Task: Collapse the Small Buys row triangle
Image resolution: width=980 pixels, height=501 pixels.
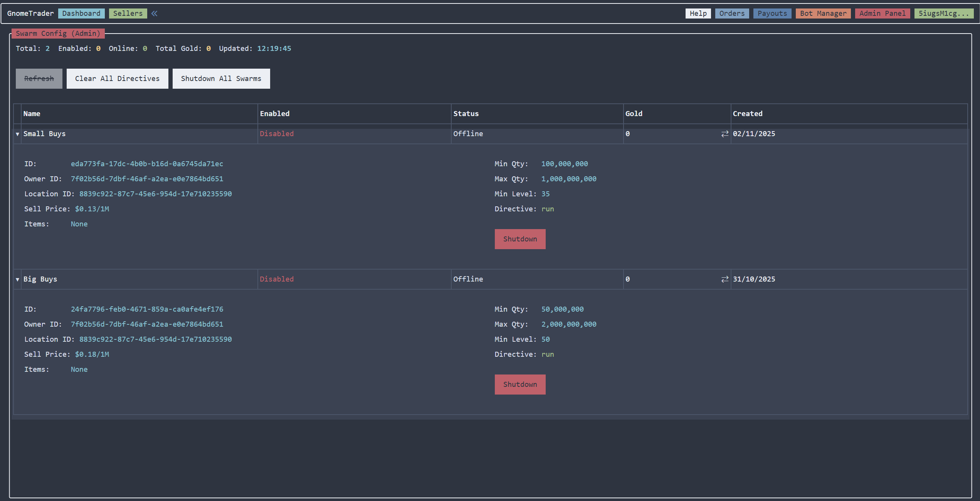Action: click(x=17, y=134)
